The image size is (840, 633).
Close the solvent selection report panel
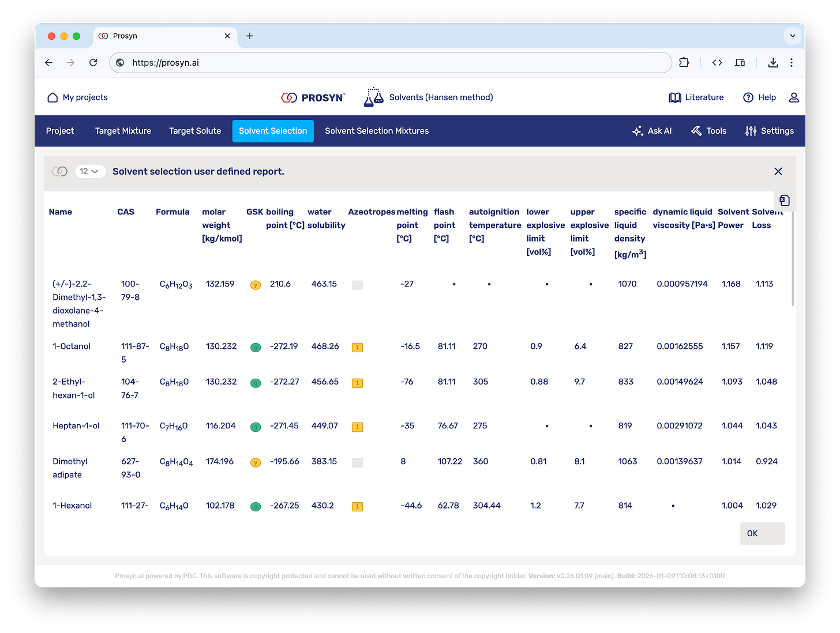coord(778,171)
